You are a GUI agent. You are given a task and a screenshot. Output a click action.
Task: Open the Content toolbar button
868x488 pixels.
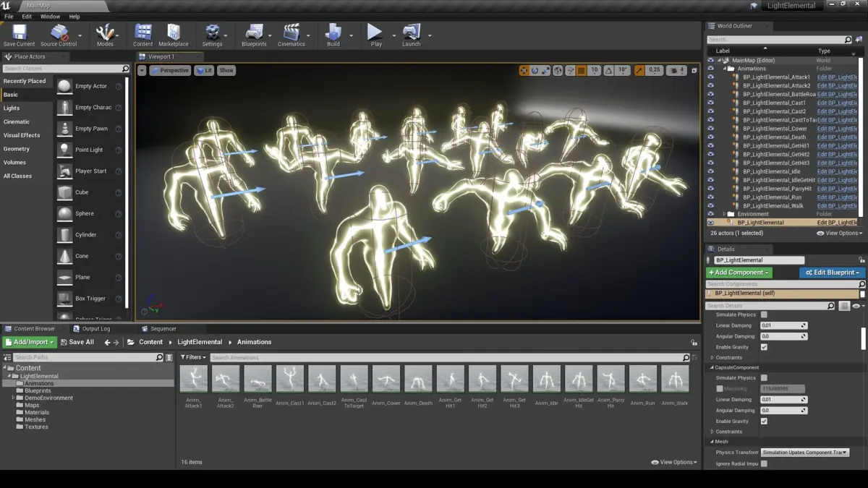143,35
